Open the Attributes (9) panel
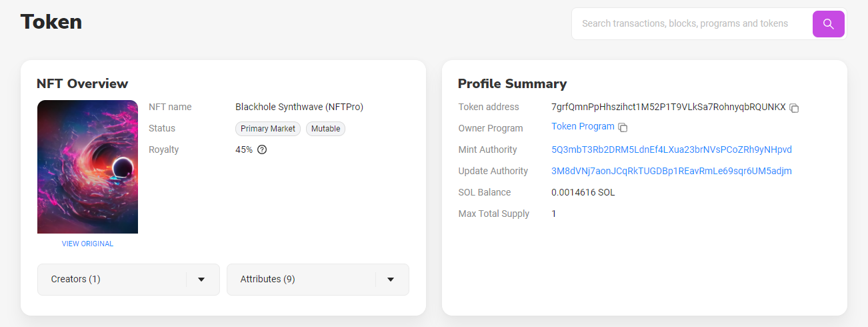The image size is (868, 327). tap(318, 280)
